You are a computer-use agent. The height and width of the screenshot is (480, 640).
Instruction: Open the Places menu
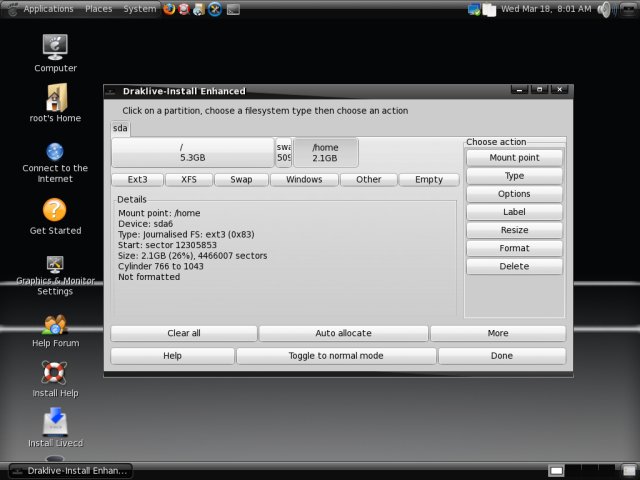98,9
